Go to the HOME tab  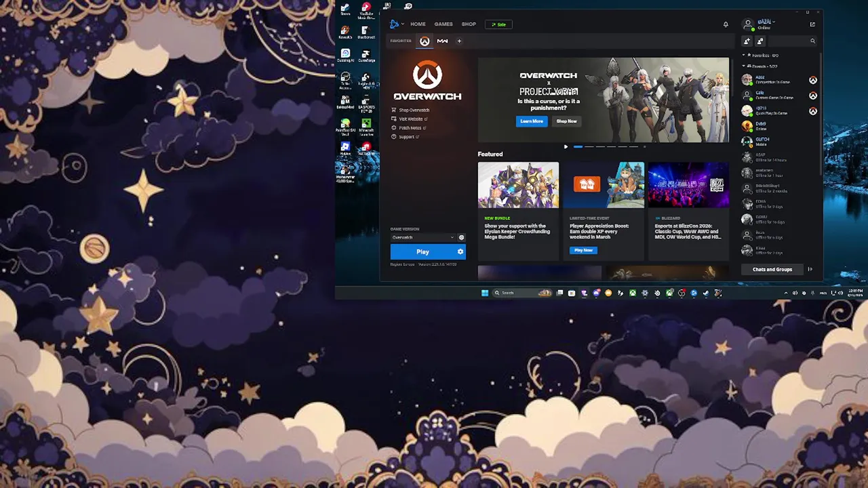[418, 24]
